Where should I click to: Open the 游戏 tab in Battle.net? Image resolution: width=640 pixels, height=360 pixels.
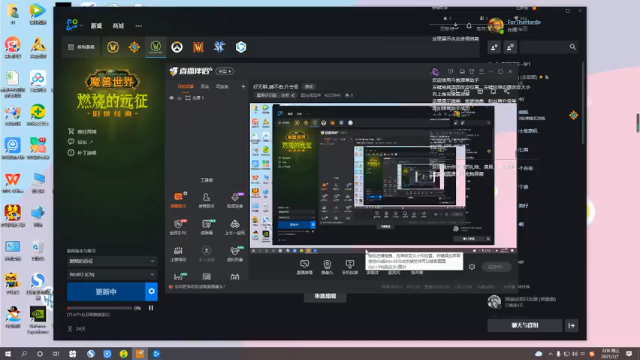(96, 26)
